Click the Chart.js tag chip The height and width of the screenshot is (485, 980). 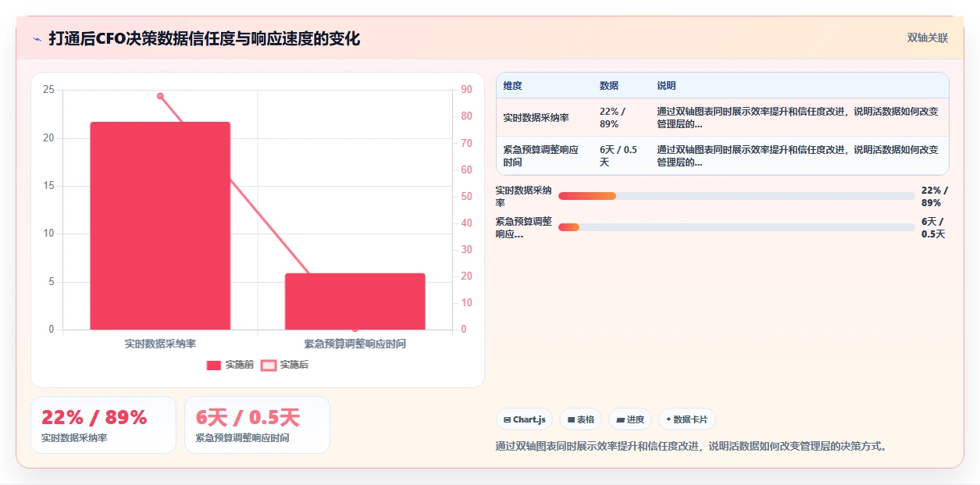524,419
